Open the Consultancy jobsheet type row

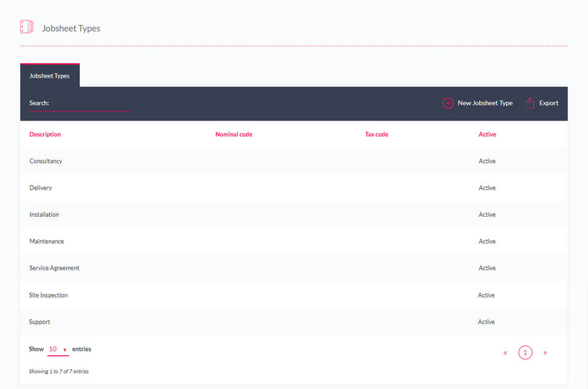(46, 161)
